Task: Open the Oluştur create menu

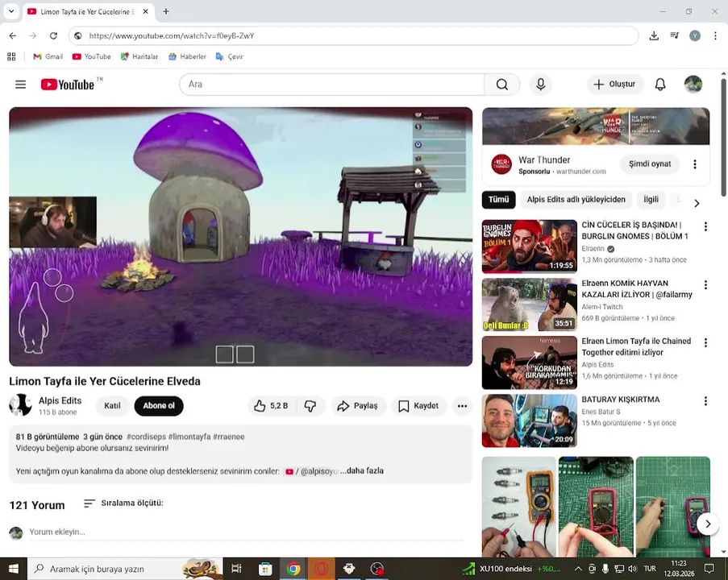Action: [x=614, y=85]
